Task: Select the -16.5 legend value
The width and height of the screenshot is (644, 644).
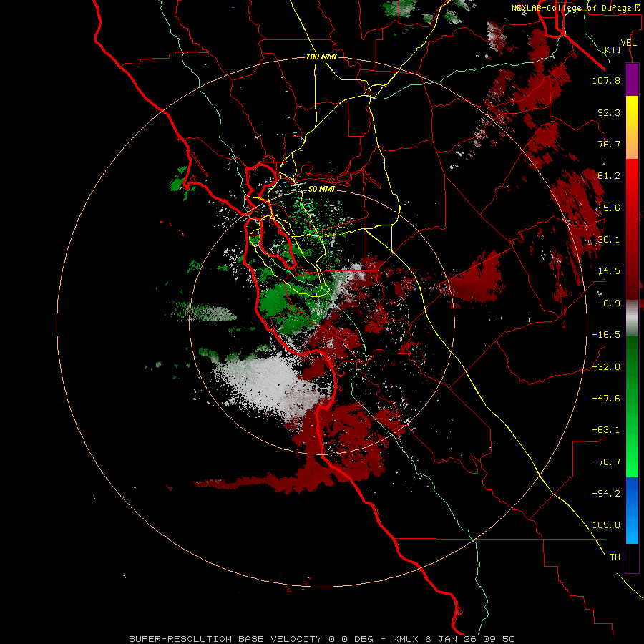Action: coord(606,335)
